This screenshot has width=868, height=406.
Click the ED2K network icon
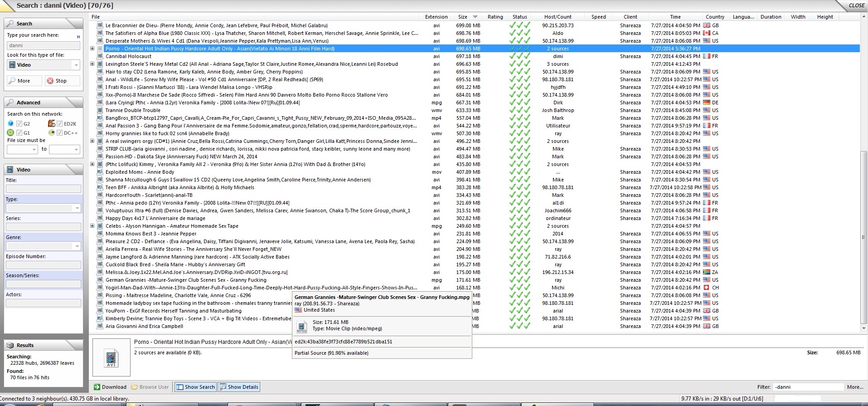51,123
